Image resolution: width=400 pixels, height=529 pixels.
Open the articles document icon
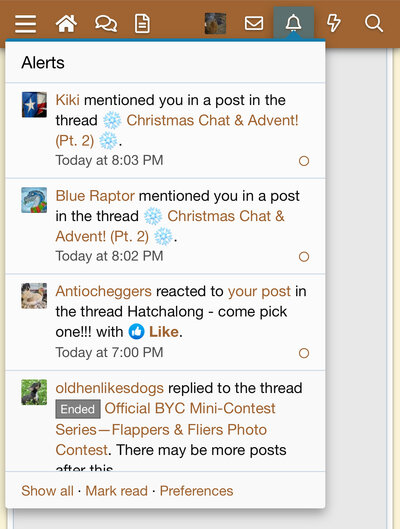click(142, 23)
